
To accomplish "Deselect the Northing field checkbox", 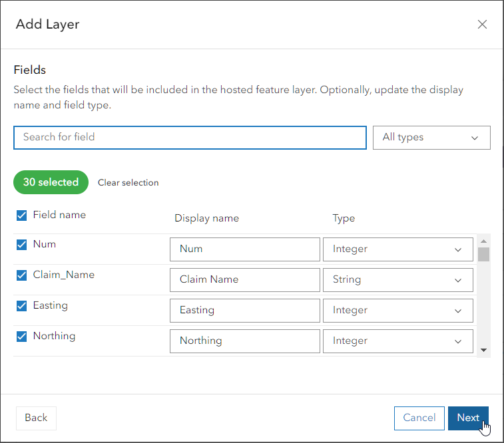I will pos(21,337).
